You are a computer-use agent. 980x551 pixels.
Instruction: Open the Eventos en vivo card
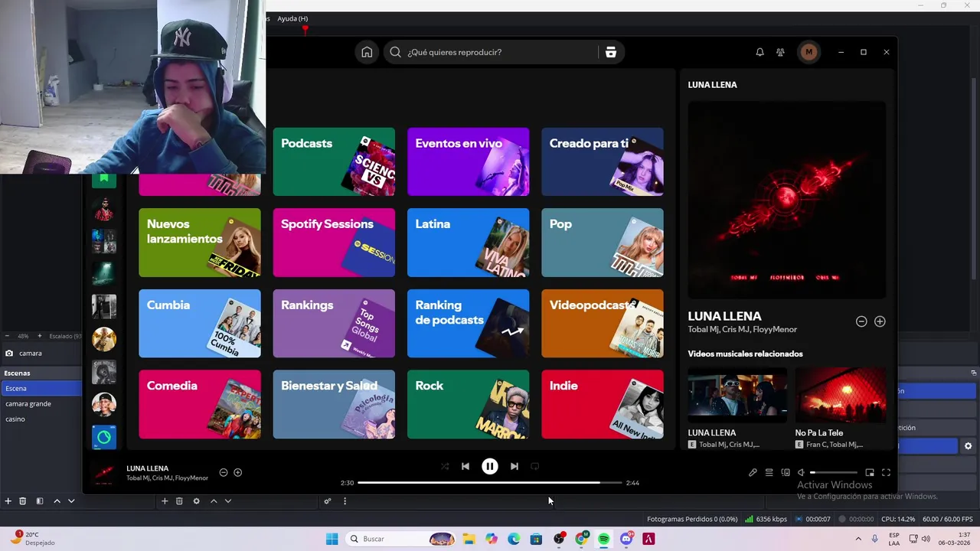(x=468, y=161)
